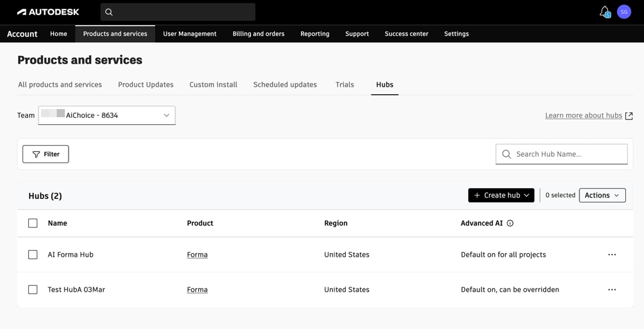Image resolution: width=644 pixels, height=329 pixels.
Task: Expand the Create hub dropdown
Action: (501, 195)
